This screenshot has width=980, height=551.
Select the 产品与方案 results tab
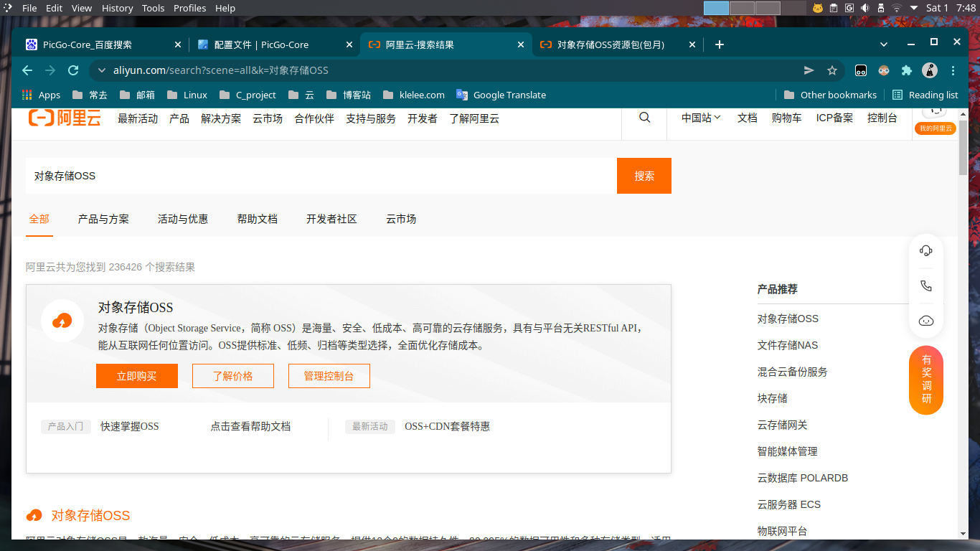tap(103, 219)
